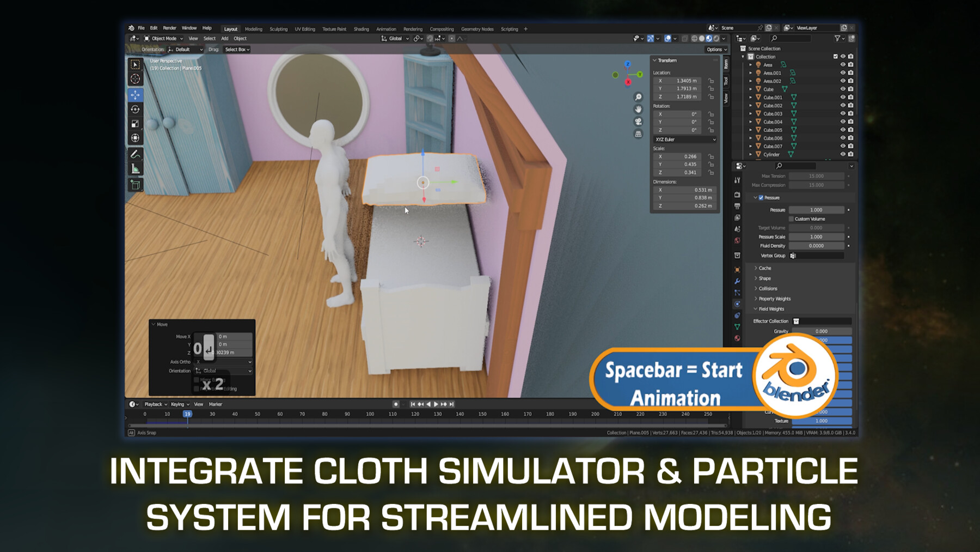980x552 pixels.
Task: Click the Options button in the viewport header
Action: click(x=716, y=49)
